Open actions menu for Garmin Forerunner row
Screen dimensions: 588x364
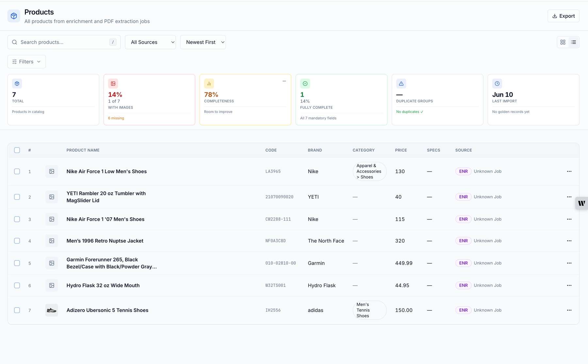[x=569, y=263]
